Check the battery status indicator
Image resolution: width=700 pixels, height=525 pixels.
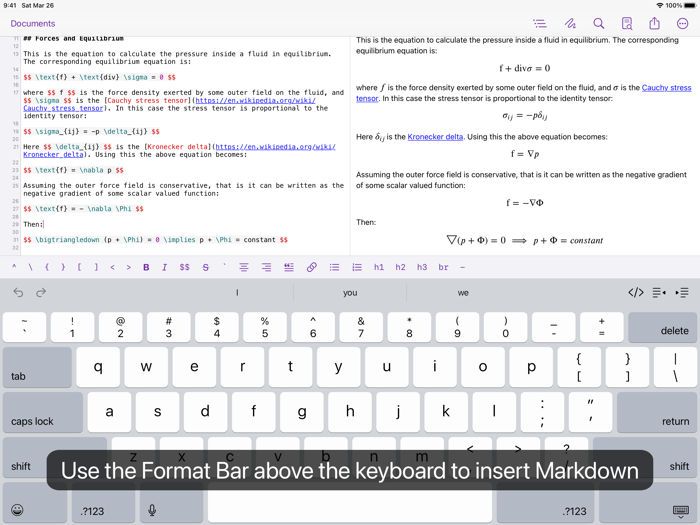(690, 5)
